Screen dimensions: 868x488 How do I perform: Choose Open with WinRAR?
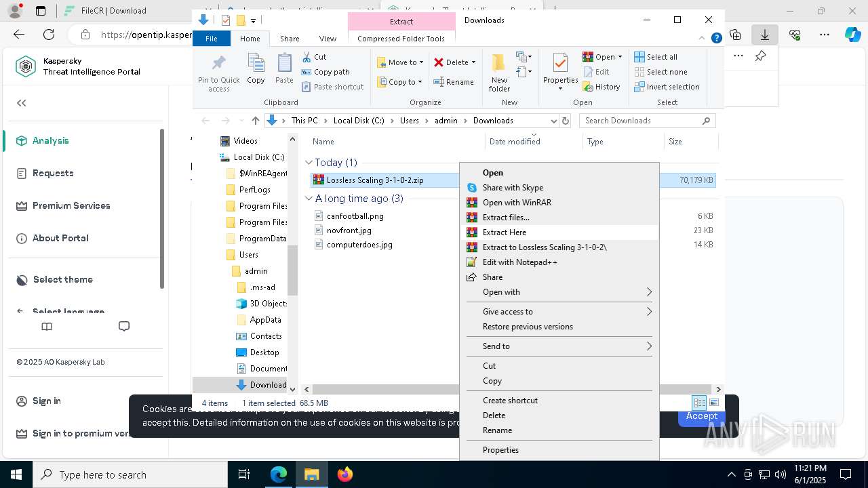pos(559,203)
